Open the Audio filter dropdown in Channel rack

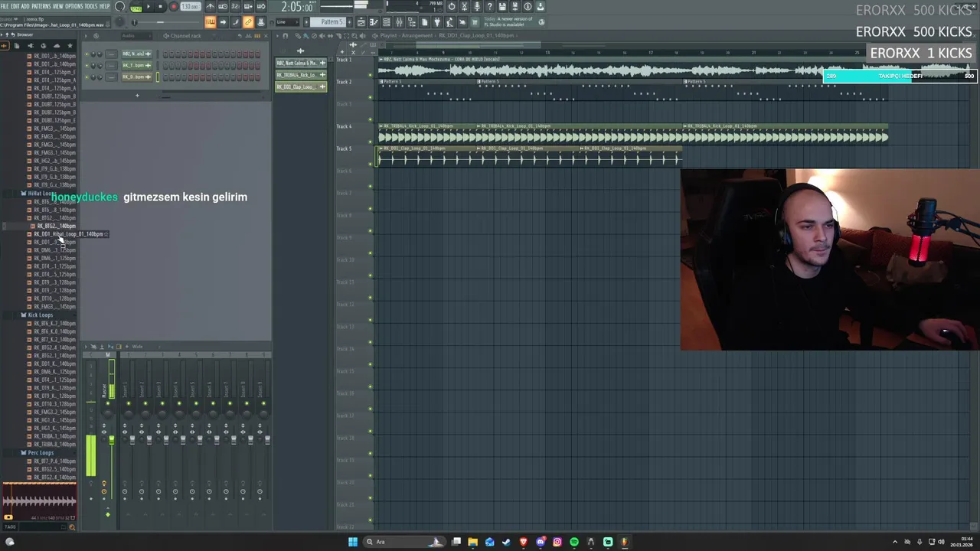pos(136,36)
